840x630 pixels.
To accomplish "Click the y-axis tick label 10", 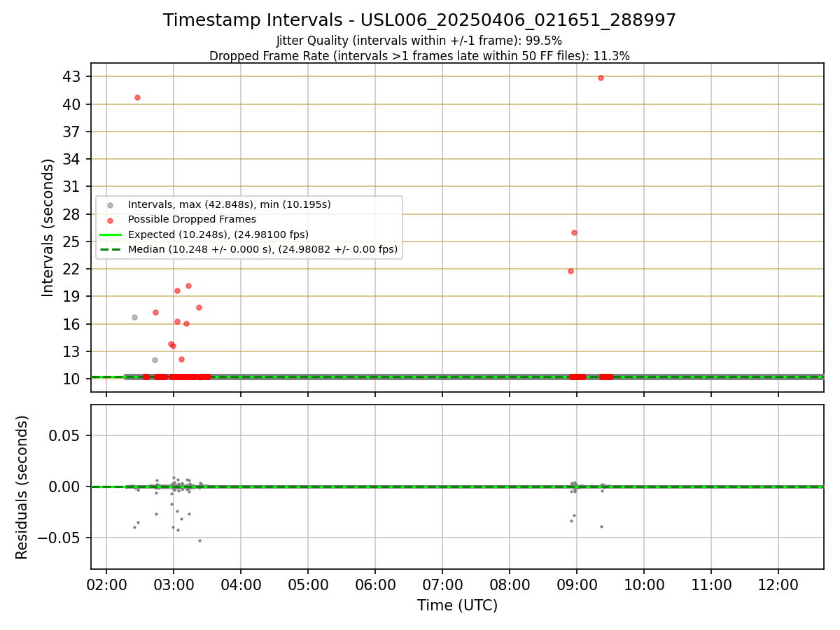I will (73, 379).
